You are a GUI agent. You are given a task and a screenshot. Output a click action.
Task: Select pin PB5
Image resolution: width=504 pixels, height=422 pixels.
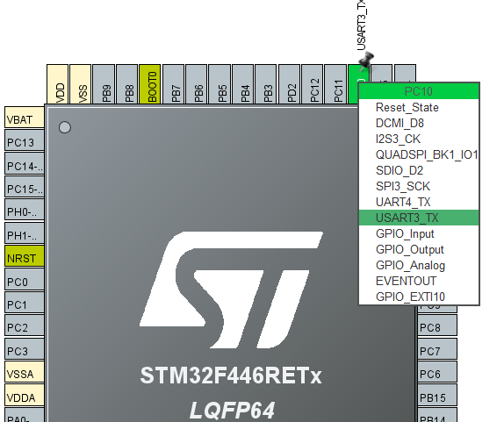pyautogui.click(x=220, y=84)
